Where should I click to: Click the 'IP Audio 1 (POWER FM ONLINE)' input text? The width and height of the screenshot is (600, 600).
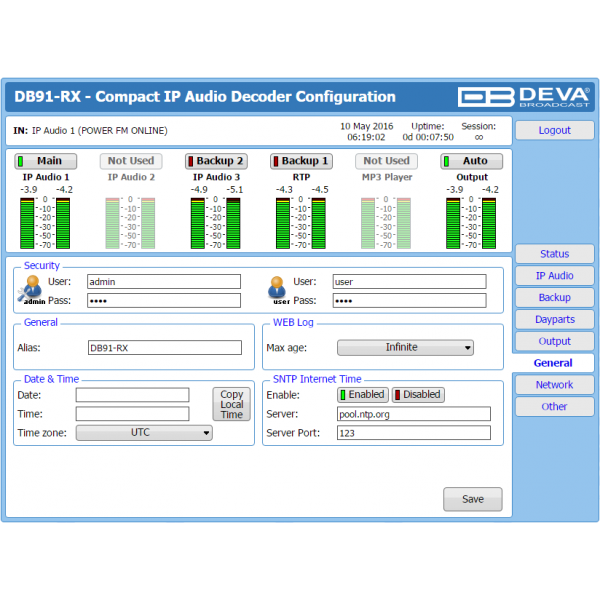click(x=99, y=131)
